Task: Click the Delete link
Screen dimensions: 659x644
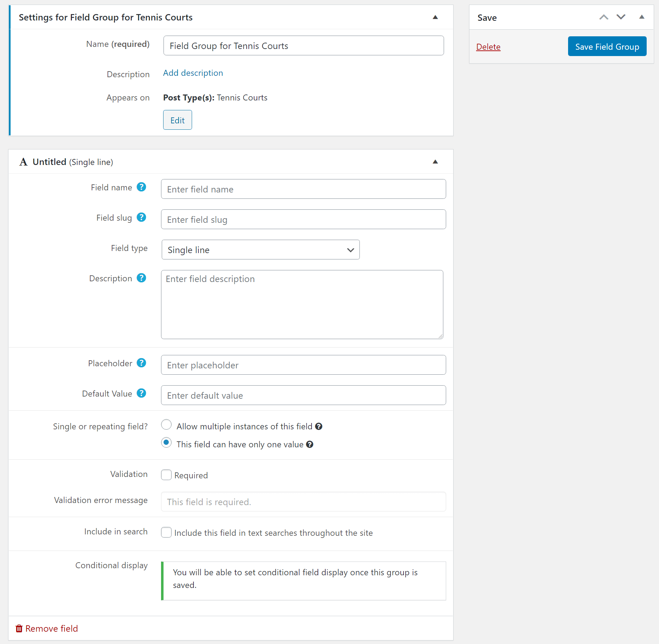Action: tap(488, 47)
